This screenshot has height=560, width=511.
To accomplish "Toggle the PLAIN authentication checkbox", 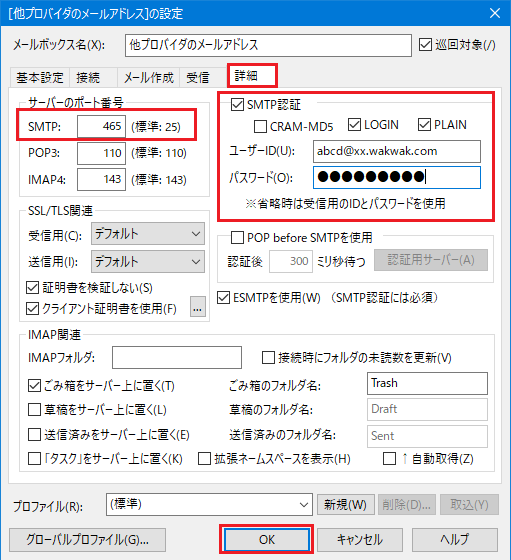I will 424,125.
